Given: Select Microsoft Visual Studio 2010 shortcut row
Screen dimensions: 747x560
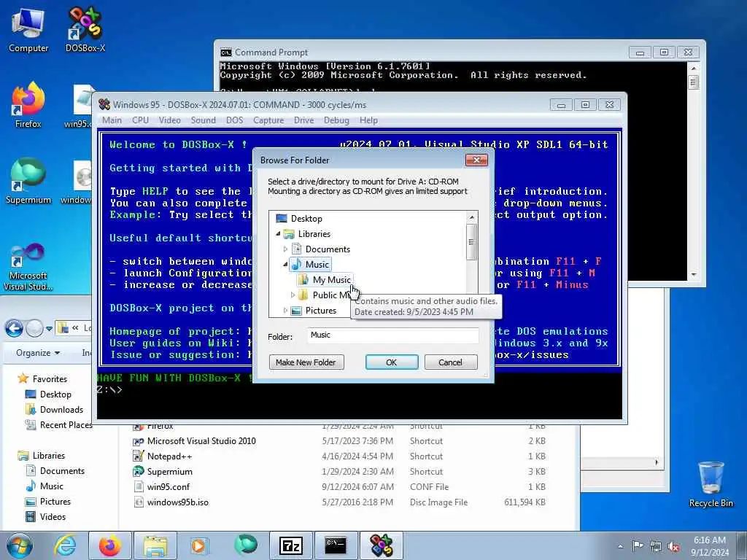Looking at the screenshot, I should pos(201,441).
